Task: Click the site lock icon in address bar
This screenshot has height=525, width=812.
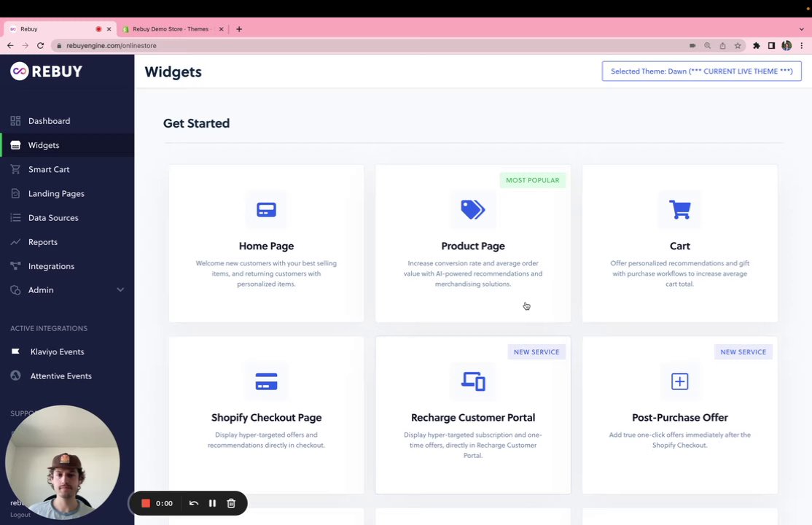Action: (x=59, y=46)
